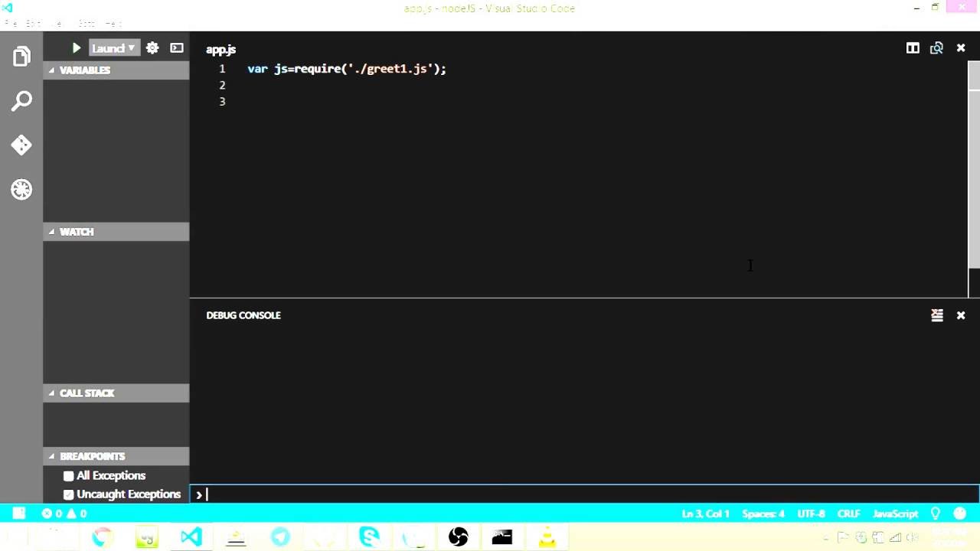Open launch.json with the gear icon
The width and height of the screenshot is (980, 551).
(152, 48)
